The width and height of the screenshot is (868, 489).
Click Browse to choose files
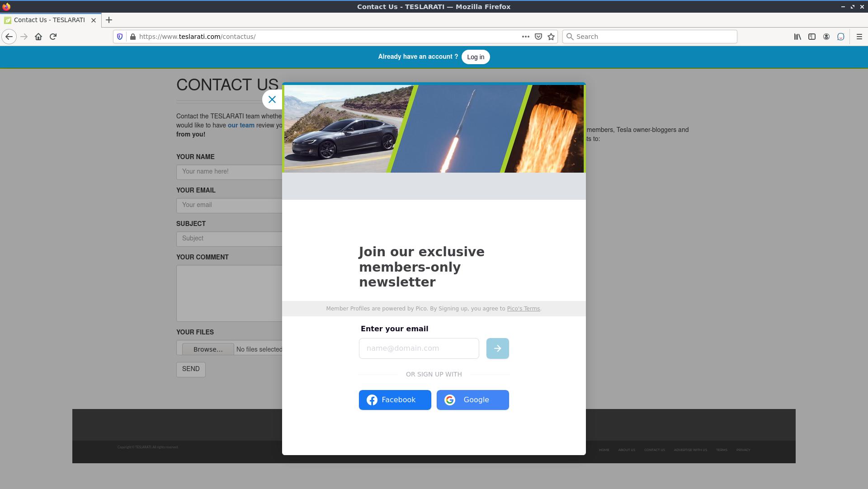click(x=208, y=349)
